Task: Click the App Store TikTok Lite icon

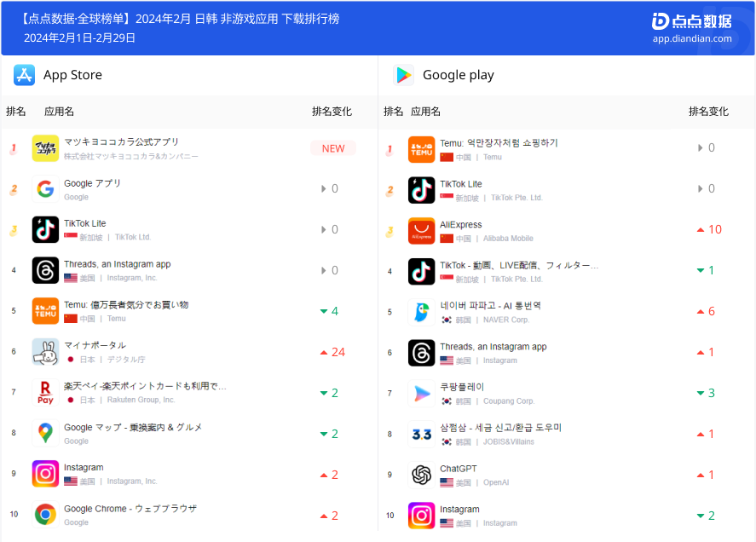Action: (x=45, y=229)
